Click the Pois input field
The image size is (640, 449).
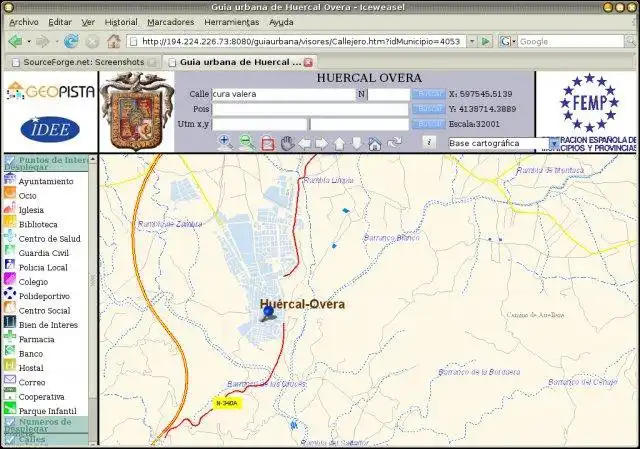(x=310, y=109)
